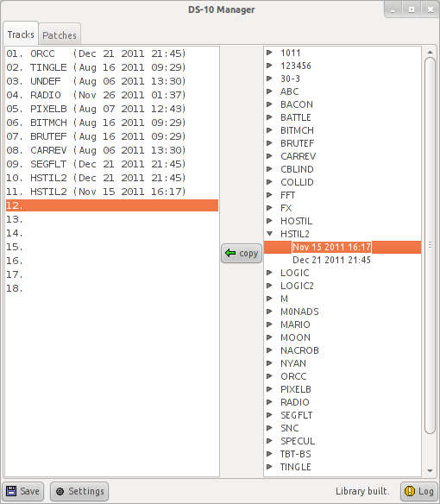Viewport: 440px width, 504px height.
Task: Open the Tracks tab
Action: (21, 34)
